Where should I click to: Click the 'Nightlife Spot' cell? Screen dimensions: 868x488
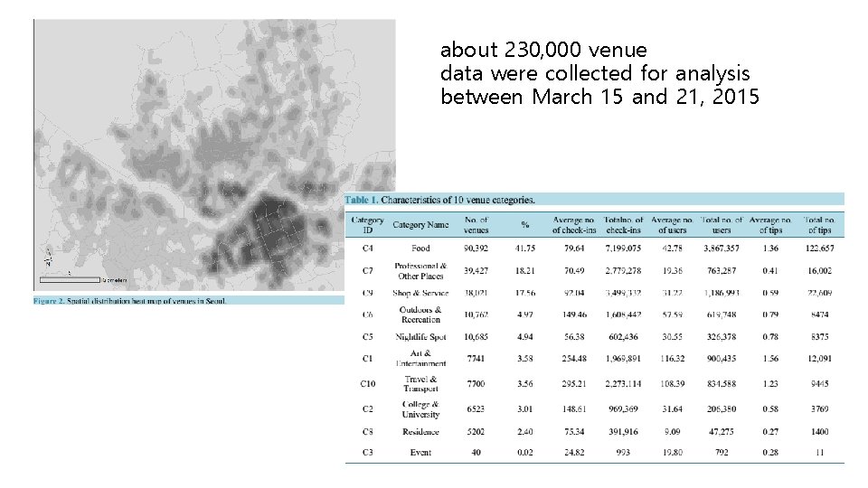[x=420, y=337]
